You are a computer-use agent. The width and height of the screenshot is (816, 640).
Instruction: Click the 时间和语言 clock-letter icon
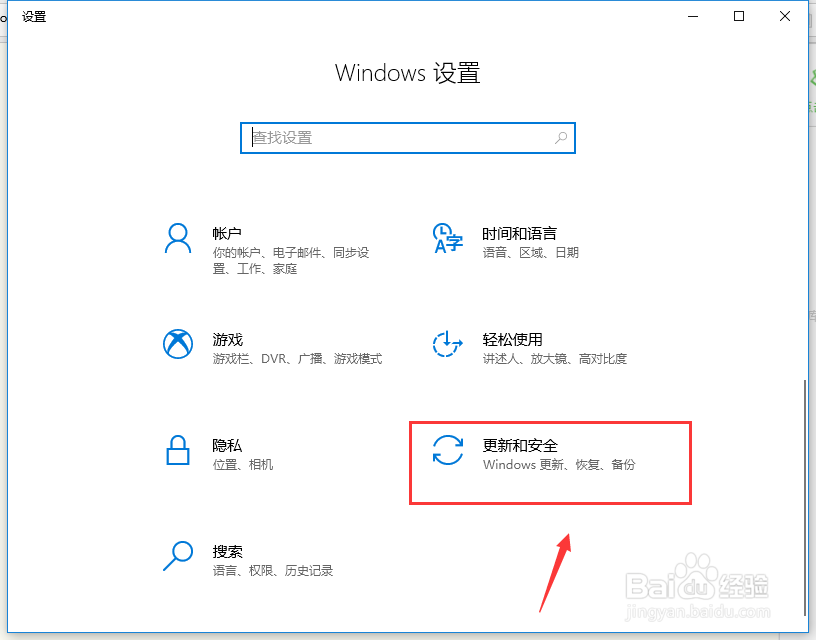448,239
